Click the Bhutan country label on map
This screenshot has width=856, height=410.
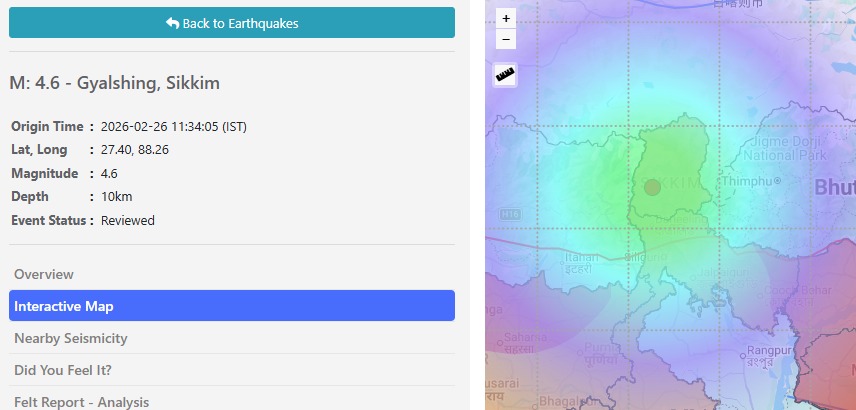tap(834, 187)
